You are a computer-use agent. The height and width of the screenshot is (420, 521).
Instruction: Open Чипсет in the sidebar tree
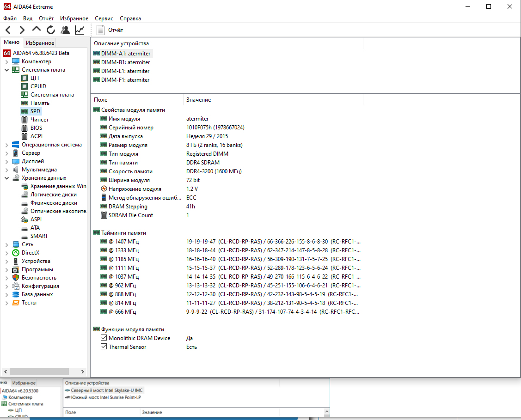pos(40,120)
